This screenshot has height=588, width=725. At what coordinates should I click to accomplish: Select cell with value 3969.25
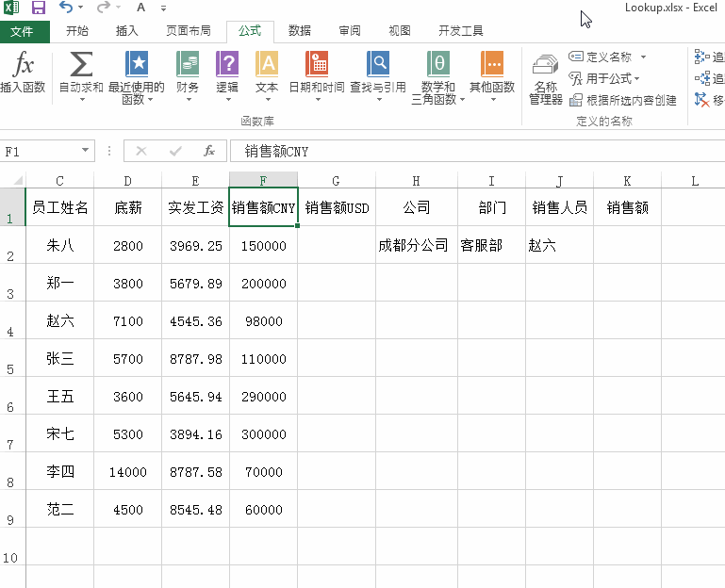tap(195, 245)
